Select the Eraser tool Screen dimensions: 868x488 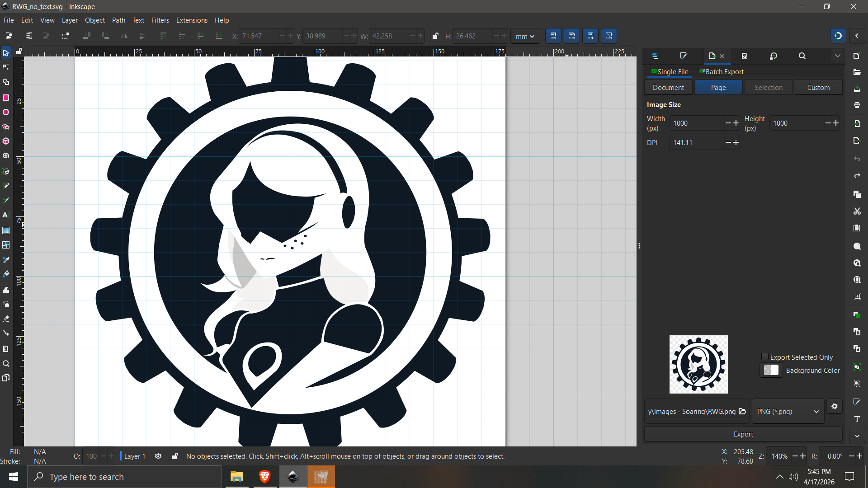pos(6,319)
